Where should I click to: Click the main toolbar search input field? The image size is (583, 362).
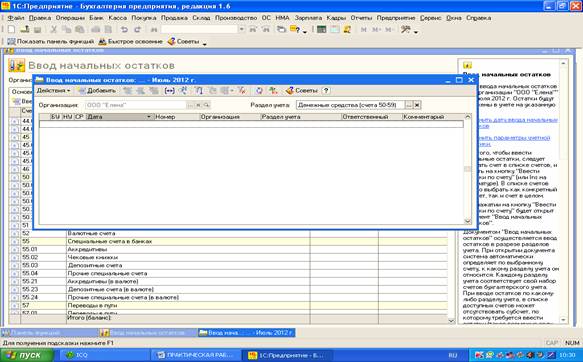click(200, 29)
